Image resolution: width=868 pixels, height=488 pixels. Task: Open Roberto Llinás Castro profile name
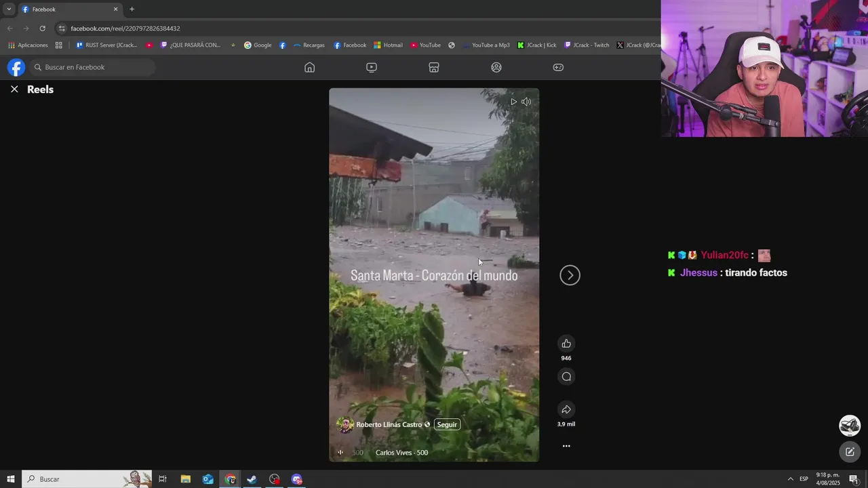coord(389,424)
